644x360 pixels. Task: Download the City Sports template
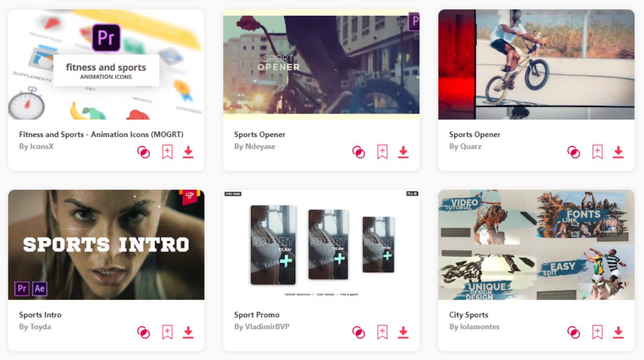click(618, 332)
